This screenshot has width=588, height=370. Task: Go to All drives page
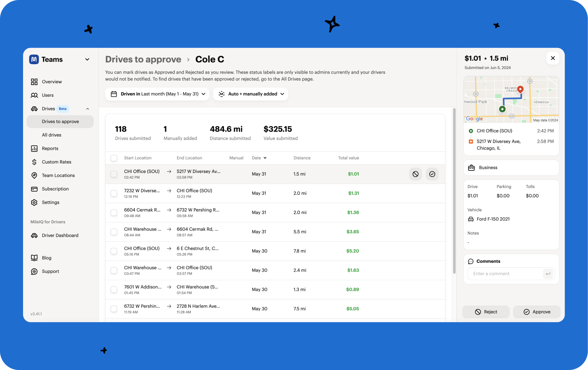[x=52, y=135]
